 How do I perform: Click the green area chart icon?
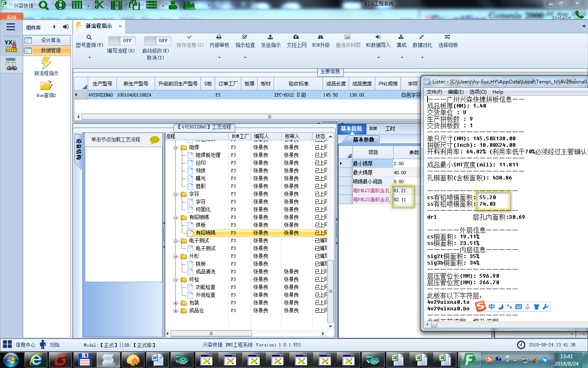(x=189, y=5)
